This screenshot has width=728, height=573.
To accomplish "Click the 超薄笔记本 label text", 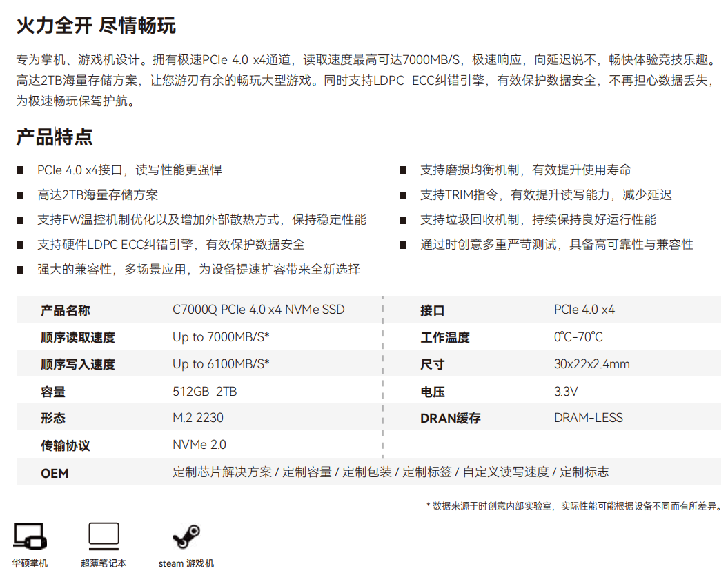I will (104, 563).
